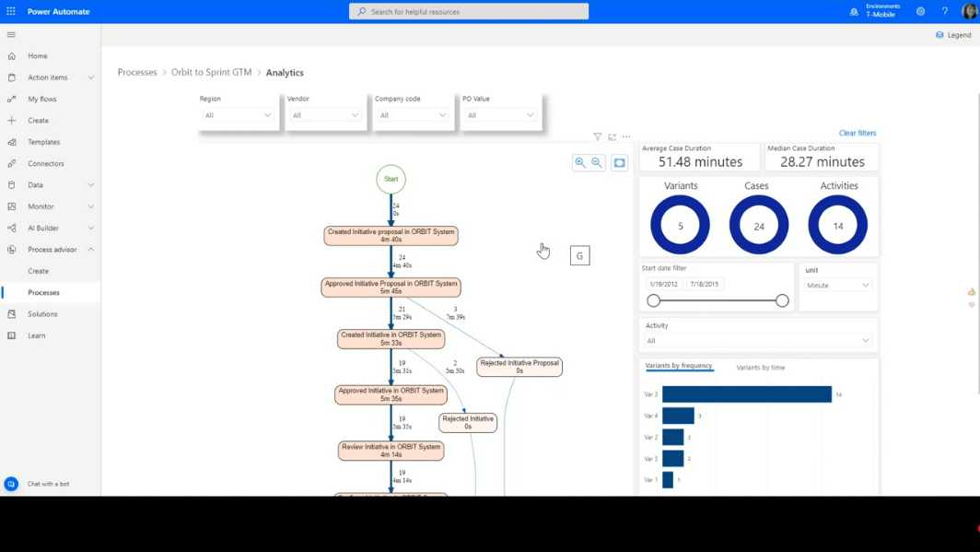
Task: Click the start date slider left handle
Action: 654,300
